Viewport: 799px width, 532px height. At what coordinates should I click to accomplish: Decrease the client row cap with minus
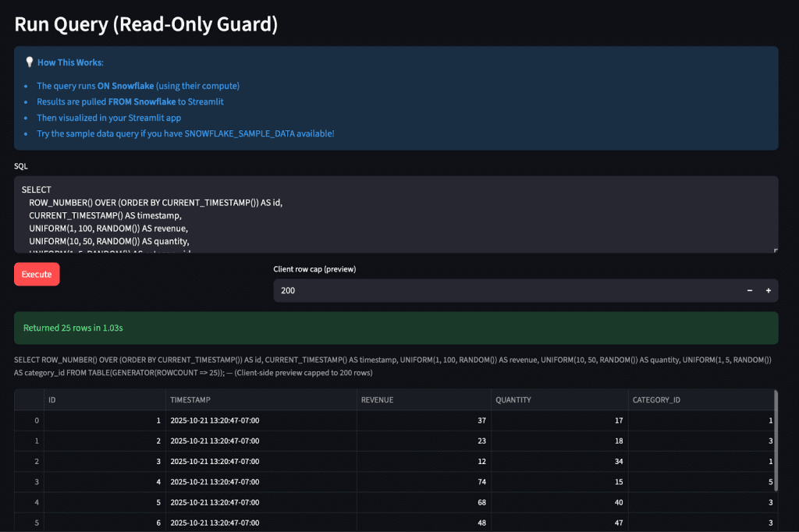tap(750, 290)
